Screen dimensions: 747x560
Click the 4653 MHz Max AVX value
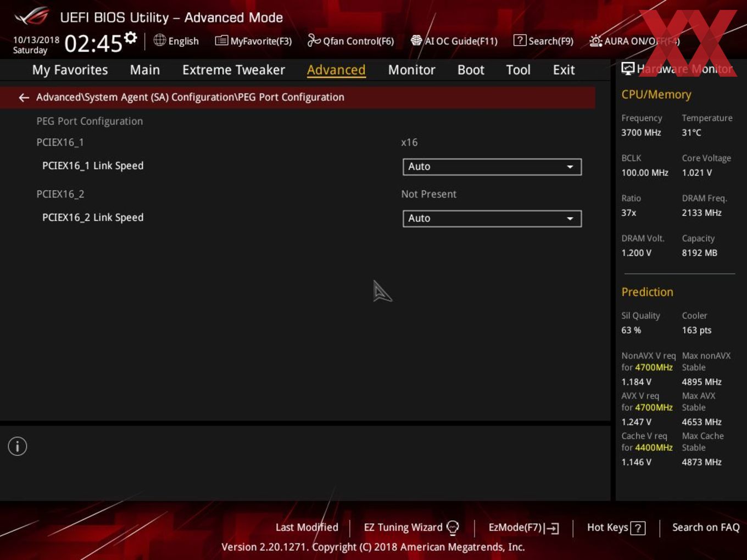click(701, 422)
